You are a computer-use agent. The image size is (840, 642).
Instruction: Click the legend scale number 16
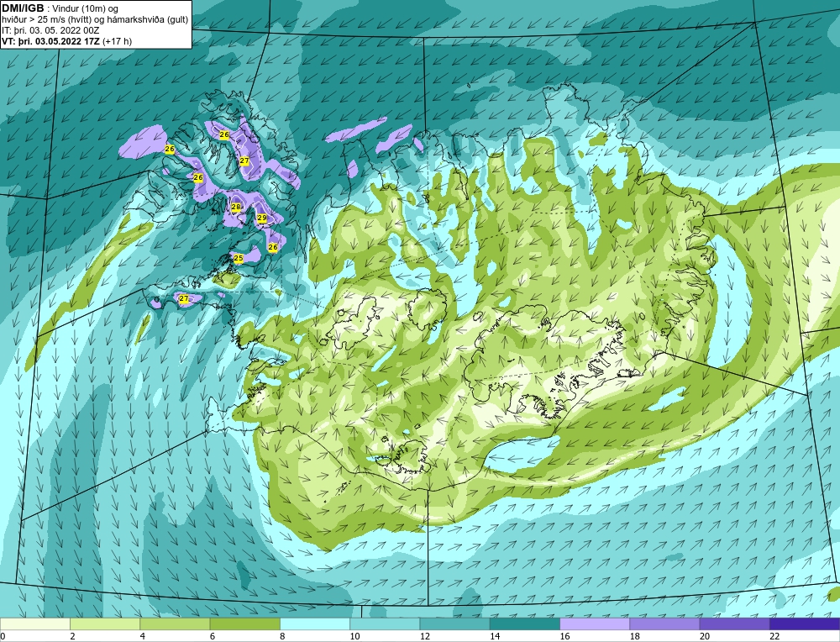[x=564, y=637]
